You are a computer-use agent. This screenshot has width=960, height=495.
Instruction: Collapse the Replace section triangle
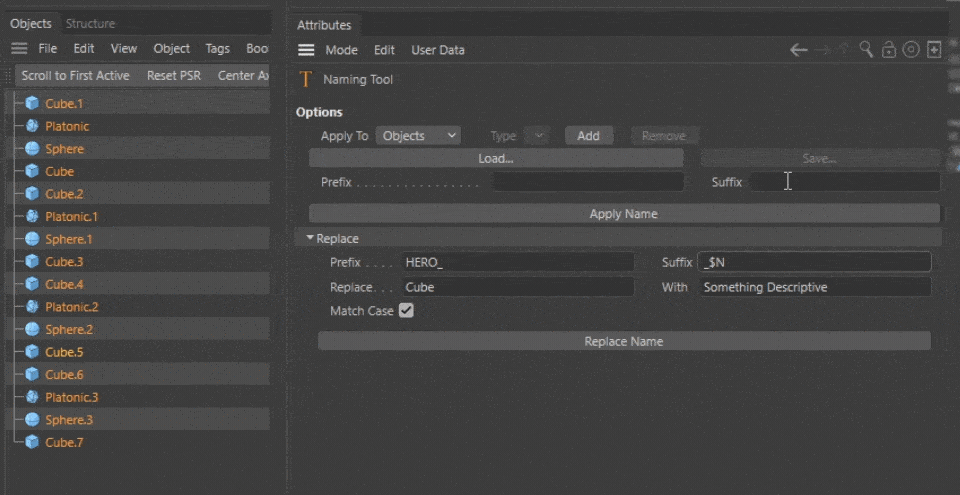(310, 238)
